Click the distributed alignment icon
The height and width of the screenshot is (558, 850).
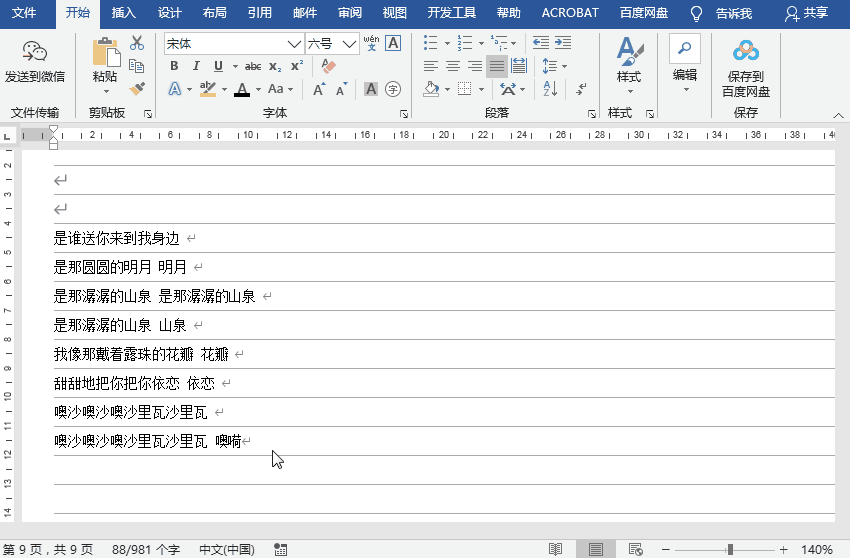(x=519, y=66)
